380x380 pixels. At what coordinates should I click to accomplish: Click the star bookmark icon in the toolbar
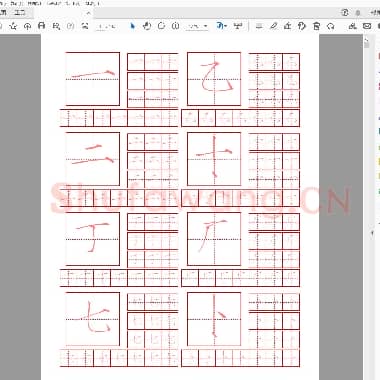(13, 26)
